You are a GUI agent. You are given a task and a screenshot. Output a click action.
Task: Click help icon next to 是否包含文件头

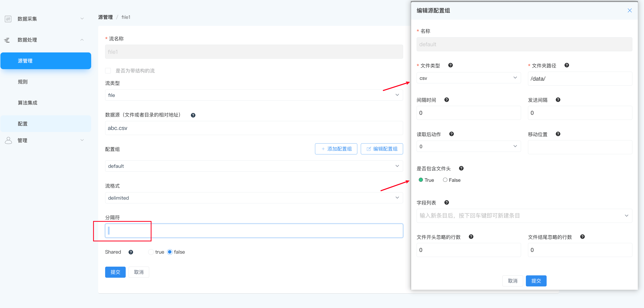(x=461, y=168)
